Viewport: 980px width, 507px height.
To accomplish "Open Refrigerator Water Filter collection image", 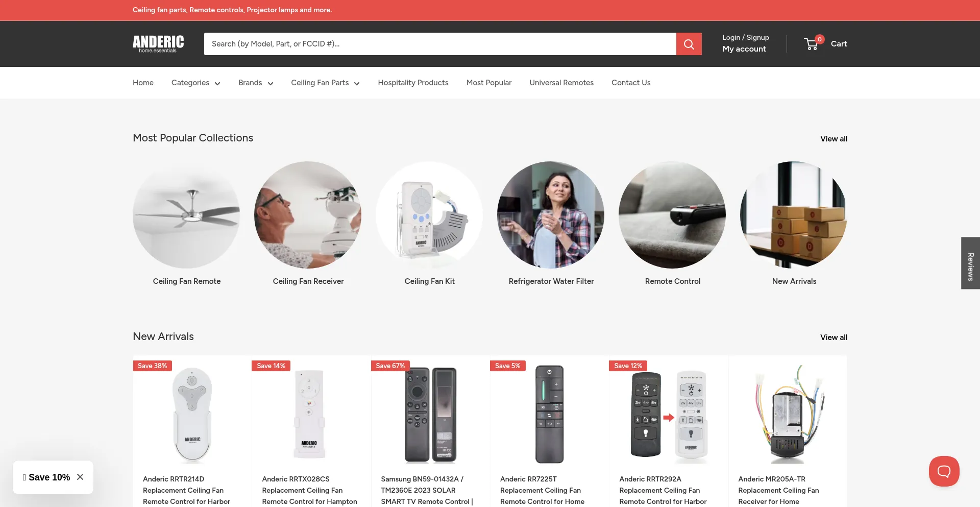I will click(x=551, y=215).
